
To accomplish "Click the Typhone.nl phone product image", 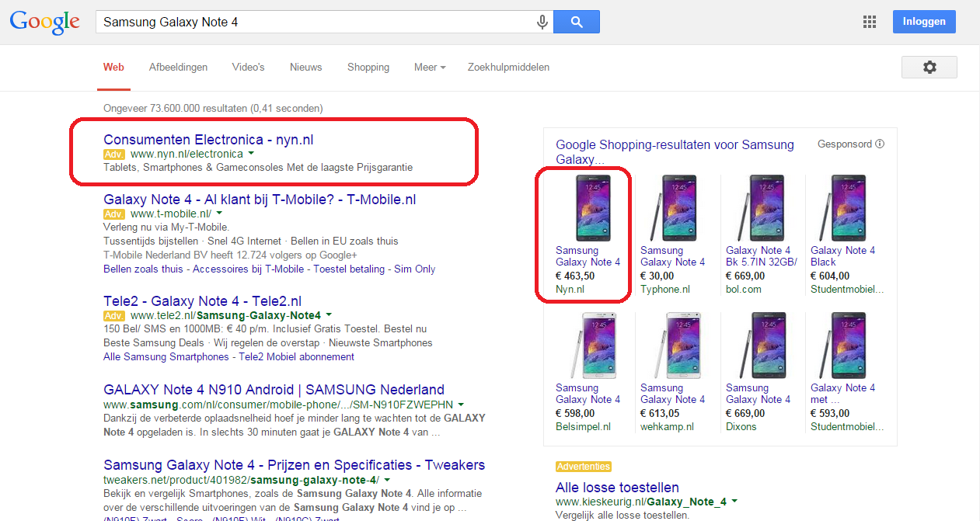I will coord(672,208).
